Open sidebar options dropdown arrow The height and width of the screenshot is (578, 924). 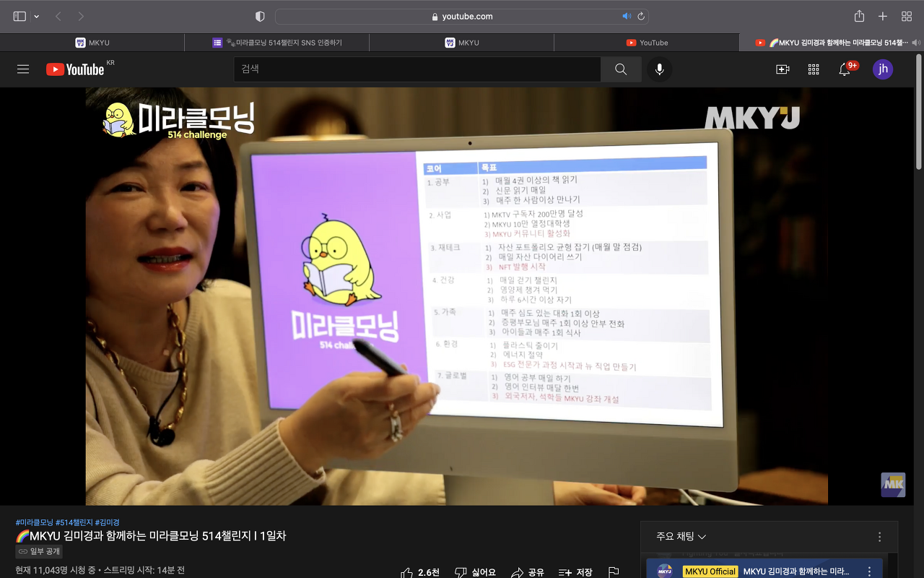(37, 17)
